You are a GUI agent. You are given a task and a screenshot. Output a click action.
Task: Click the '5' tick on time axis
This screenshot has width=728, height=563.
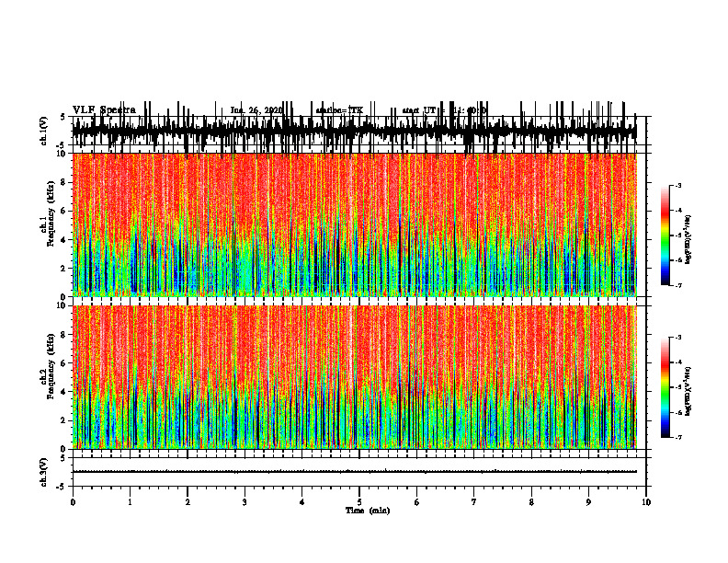359,502
